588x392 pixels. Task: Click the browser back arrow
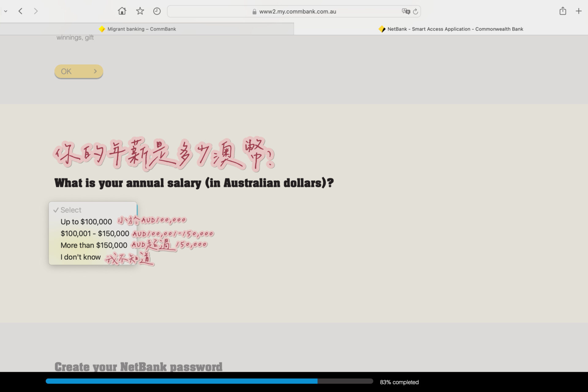pyautogui.click(x=21, y=11)
